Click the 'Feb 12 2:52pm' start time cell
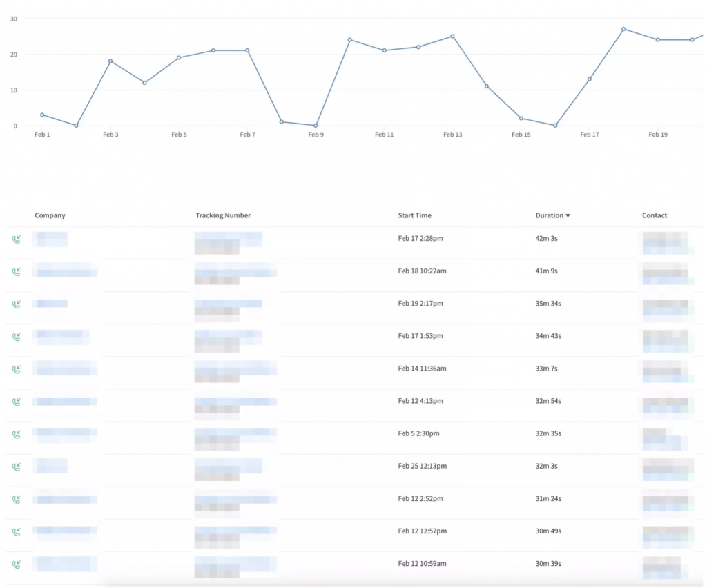 [x=422, y=498]
